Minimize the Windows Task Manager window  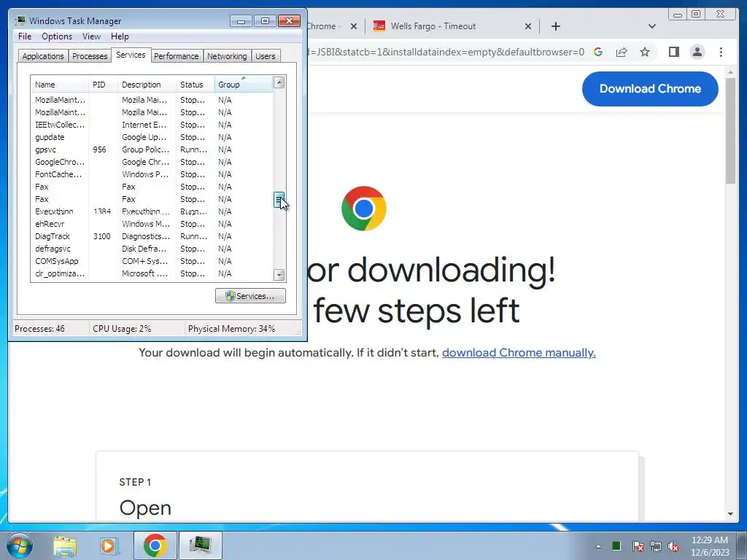pos(241,21)
